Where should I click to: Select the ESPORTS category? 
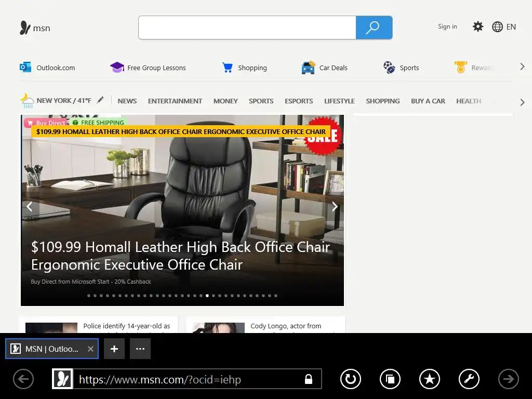point(299,101)
